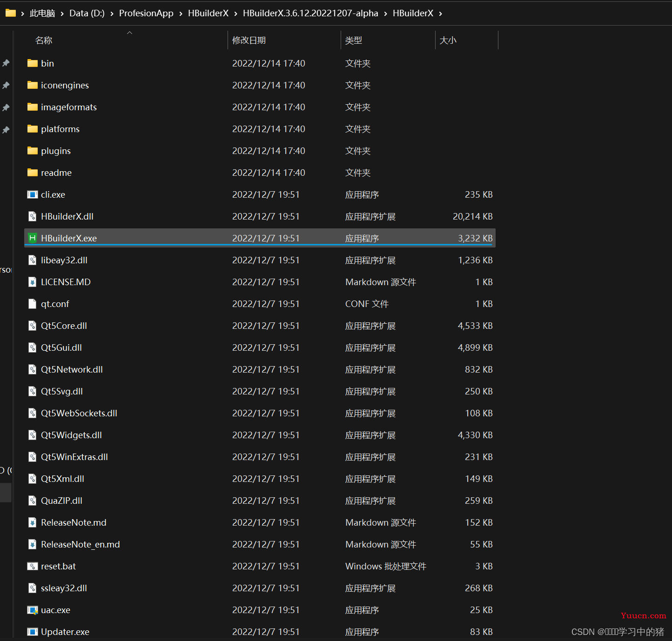Expand chevron after Data (D:) breadcrumb
This screenshot has width=672, height=641.
112,13
